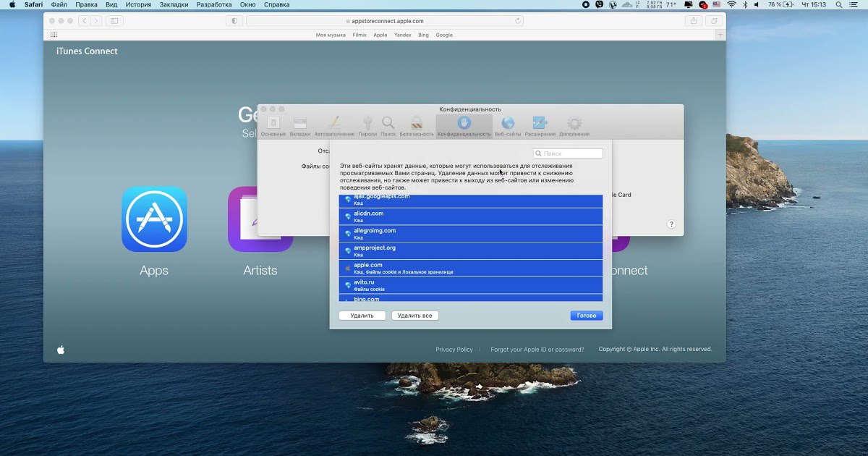
Task: Open the Окно menu
Action: (248, 4)
